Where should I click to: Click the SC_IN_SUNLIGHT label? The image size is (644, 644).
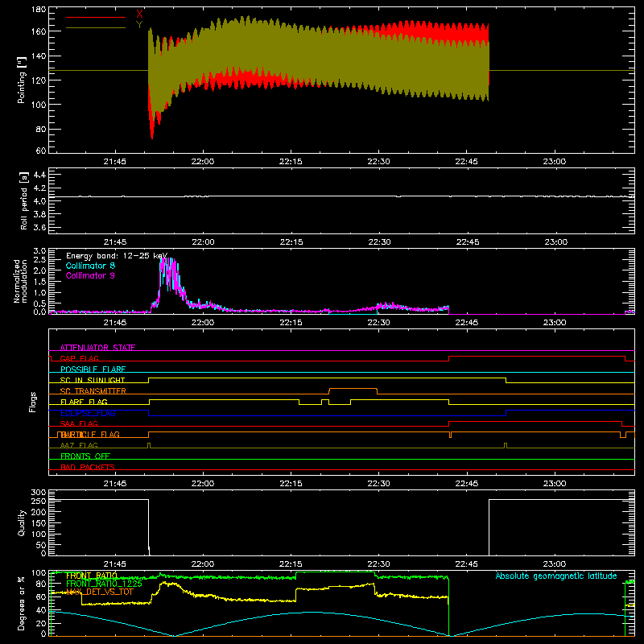tap(93, 380)
